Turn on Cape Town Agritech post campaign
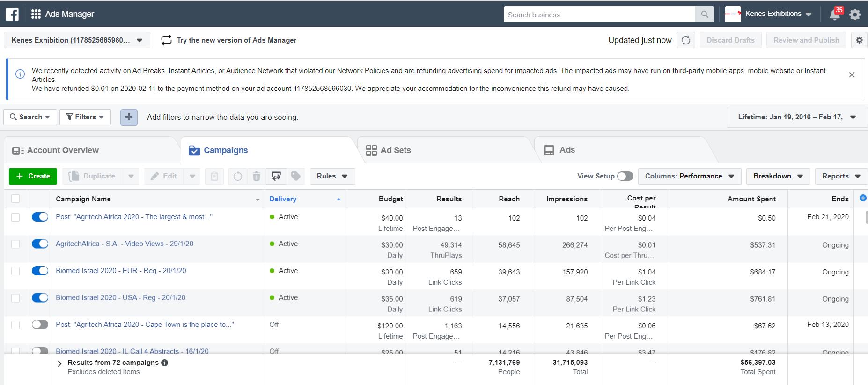Viewport: 868px width, 385px height. point(40,325)
